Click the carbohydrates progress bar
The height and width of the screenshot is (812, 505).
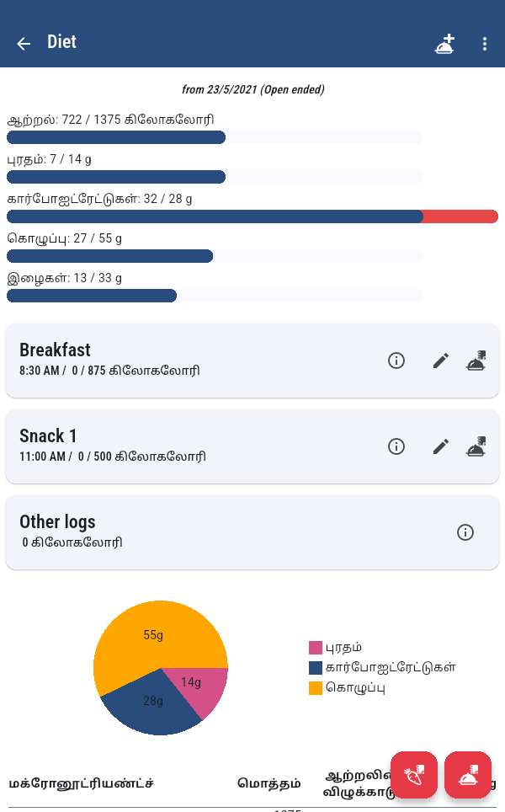(252, 216)
